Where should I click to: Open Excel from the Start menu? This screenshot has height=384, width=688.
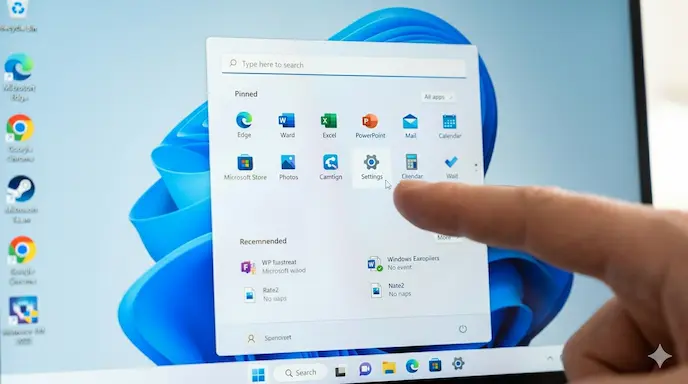[329, 126]
